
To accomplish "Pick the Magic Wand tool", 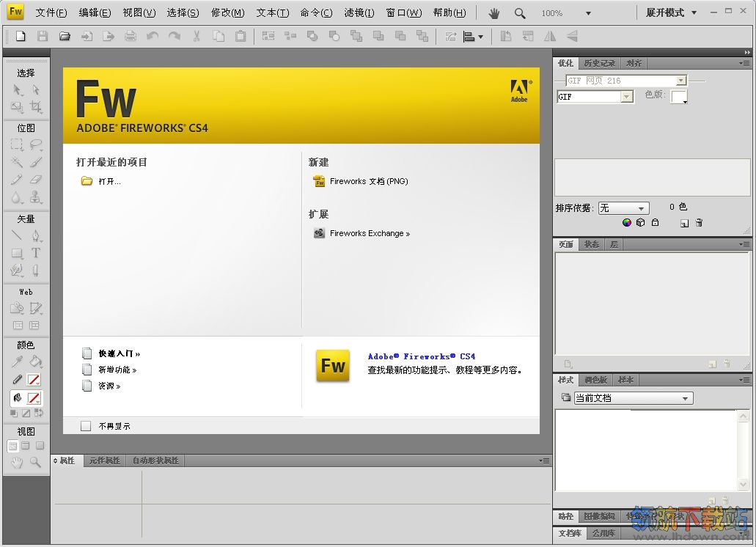I will click(x=18, y=162).
